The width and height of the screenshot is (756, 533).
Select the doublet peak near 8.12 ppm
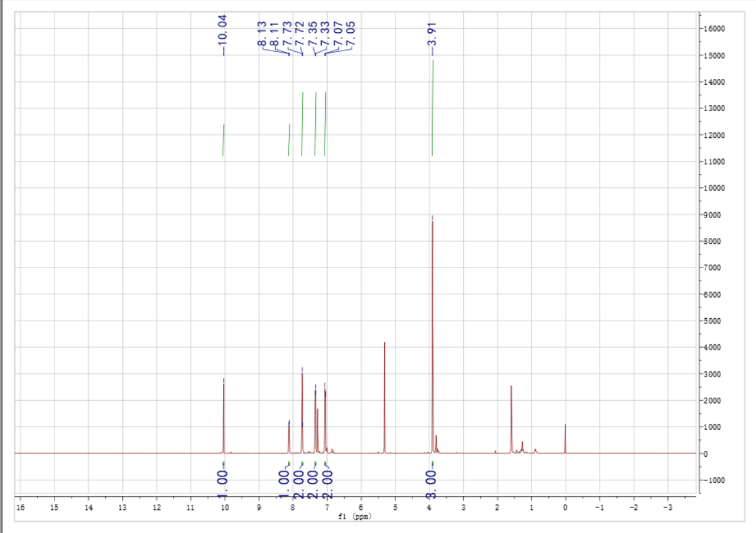tap(289, 438)
